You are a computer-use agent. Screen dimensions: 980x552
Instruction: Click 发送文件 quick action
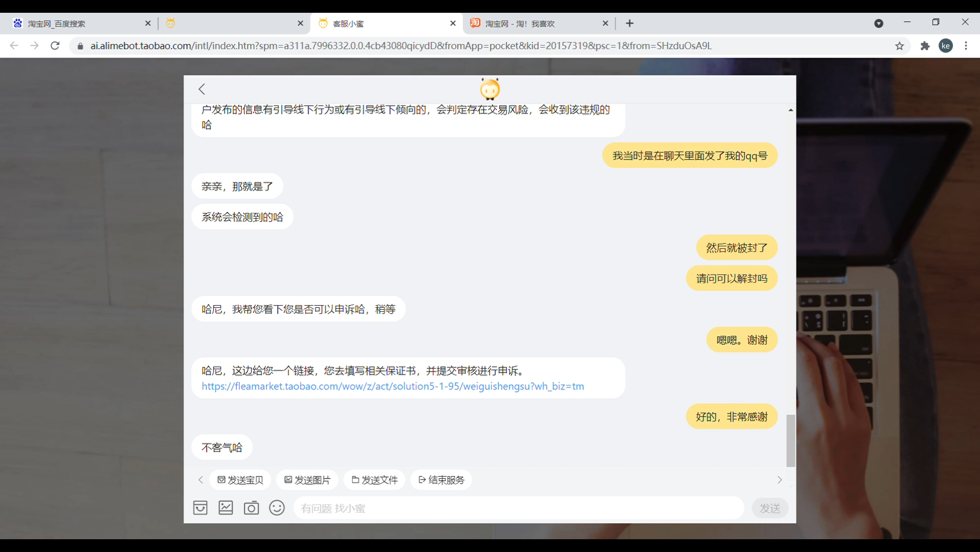374,480
